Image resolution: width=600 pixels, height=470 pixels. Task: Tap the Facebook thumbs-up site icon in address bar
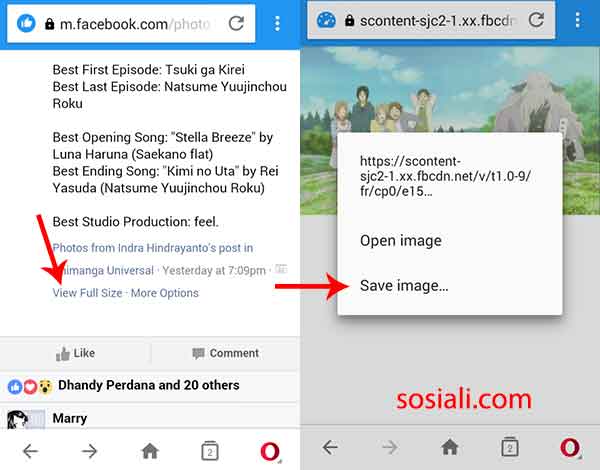pos(26,24)
